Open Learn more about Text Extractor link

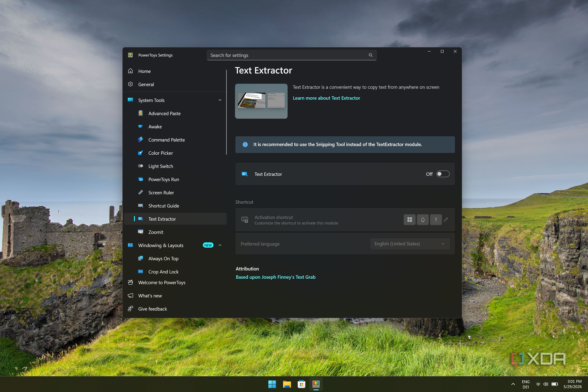tap(326, 98)
